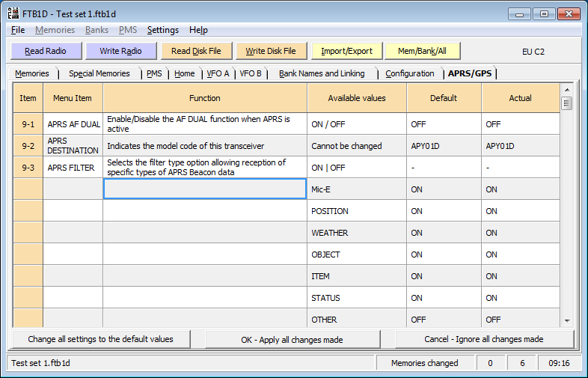Click 'Test set 1.ftb1d' in status bar
Viewport: 588px width, 378px height.
point(40,363)
